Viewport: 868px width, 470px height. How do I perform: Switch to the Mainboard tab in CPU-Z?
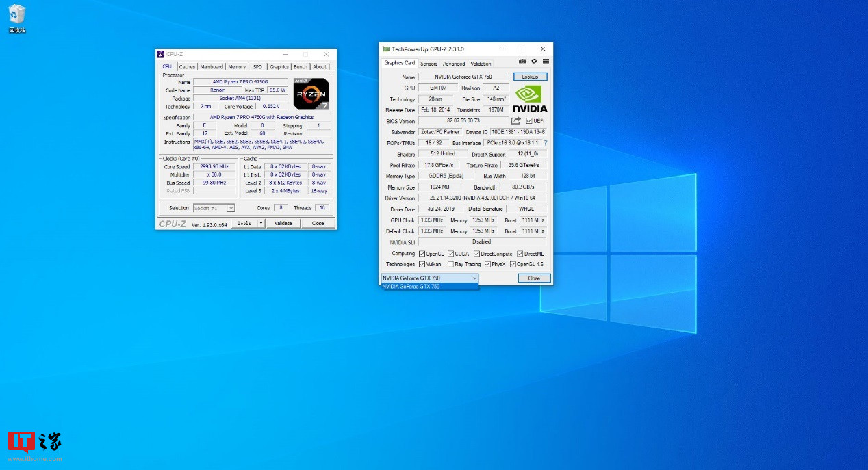point(212,67)
